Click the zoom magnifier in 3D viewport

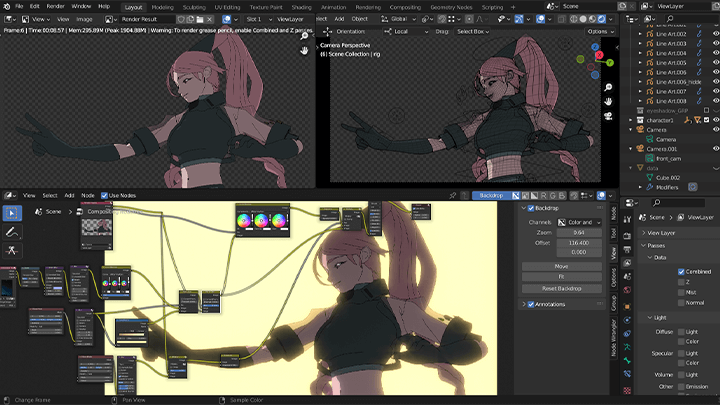coord(608,87)
